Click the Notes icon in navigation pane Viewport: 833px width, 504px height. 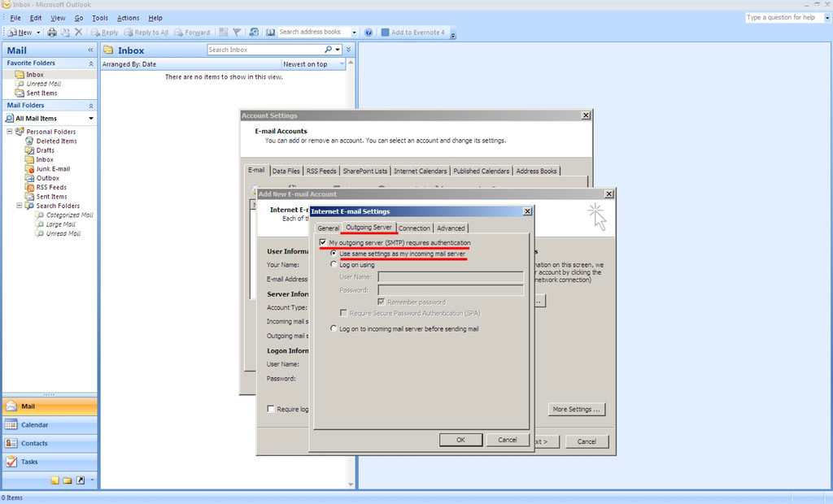55,480
